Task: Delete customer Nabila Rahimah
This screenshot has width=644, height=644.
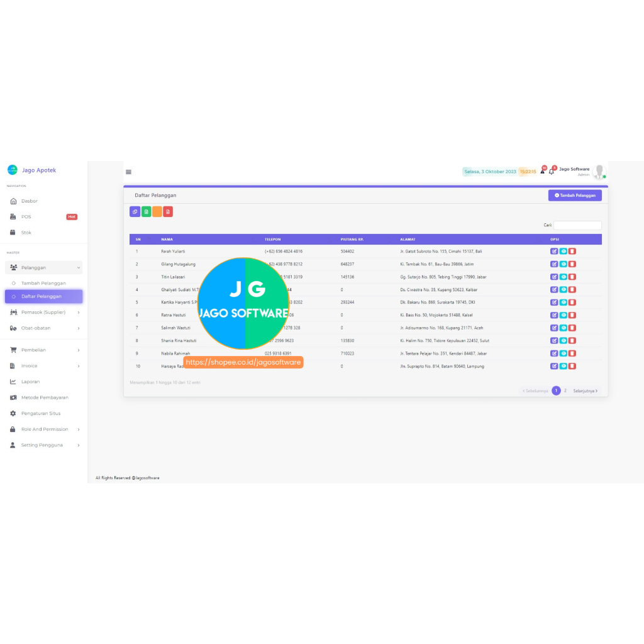Action: coord(572,353)
